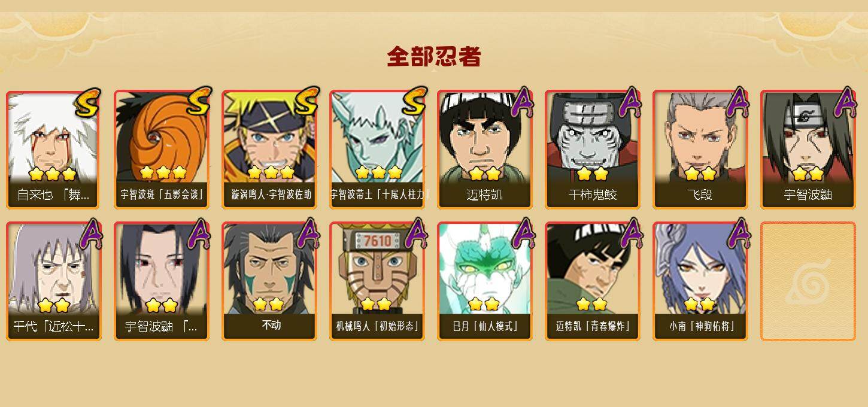Open the 干柿鬼鲛 ninja portrait
The width and height of the screenshot is (868, 407).
coord(593,150)
